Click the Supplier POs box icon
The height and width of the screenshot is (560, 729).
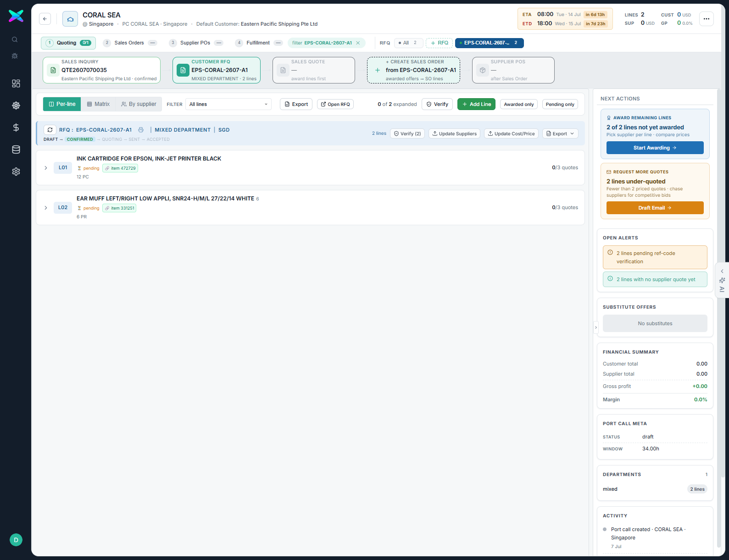click(x=483, y=70)
